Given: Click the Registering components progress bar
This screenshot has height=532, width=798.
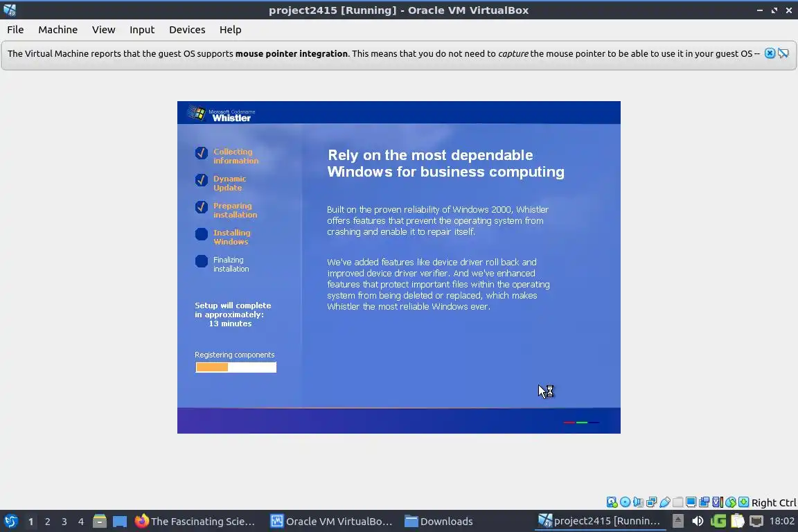Looking at the screenshot, I should click(x=236, y=367).
